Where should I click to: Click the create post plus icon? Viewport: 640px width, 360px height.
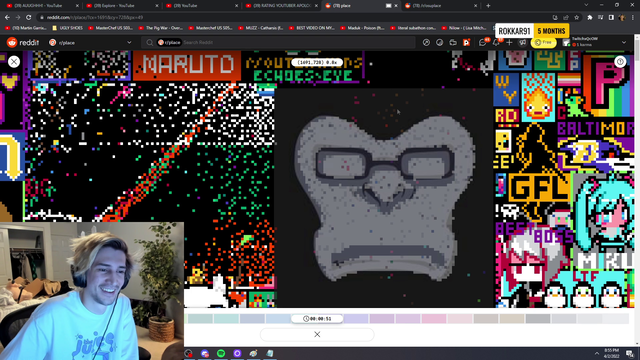(x=509, y=42)
